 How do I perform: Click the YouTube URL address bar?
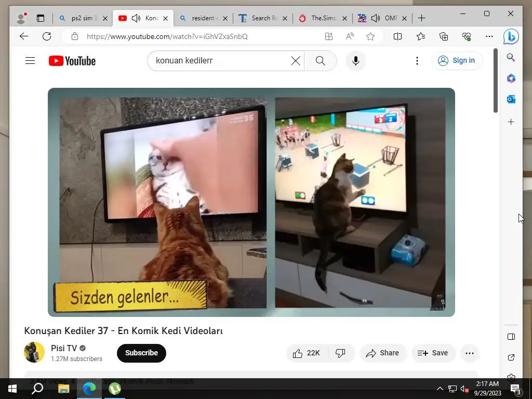coord(167,36)
